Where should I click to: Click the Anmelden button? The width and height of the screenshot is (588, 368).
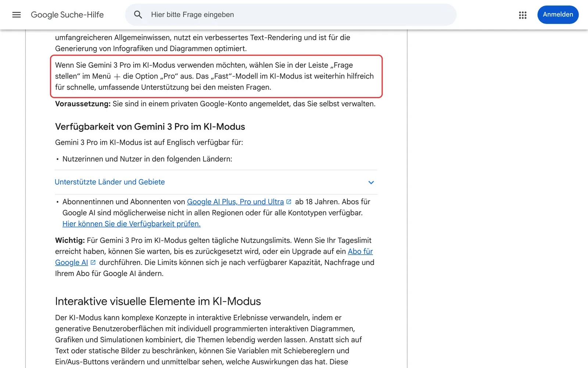click(x=558, y=15)
